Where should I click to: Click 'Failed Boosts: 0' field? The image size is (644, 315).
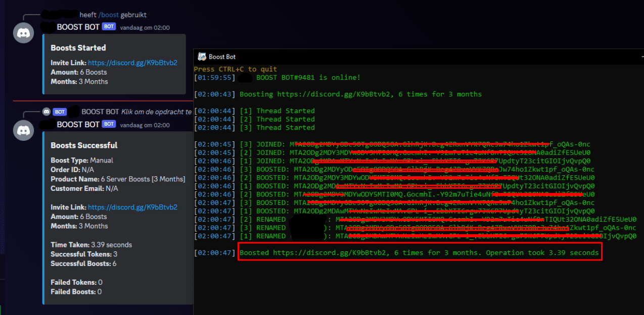point(76,292)
